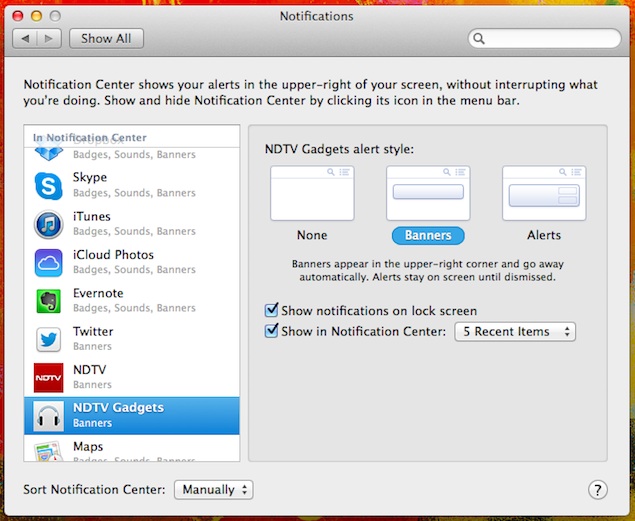Open help with the question mark button
Viewport: 635px width, 521px height.
pos(598,489)
